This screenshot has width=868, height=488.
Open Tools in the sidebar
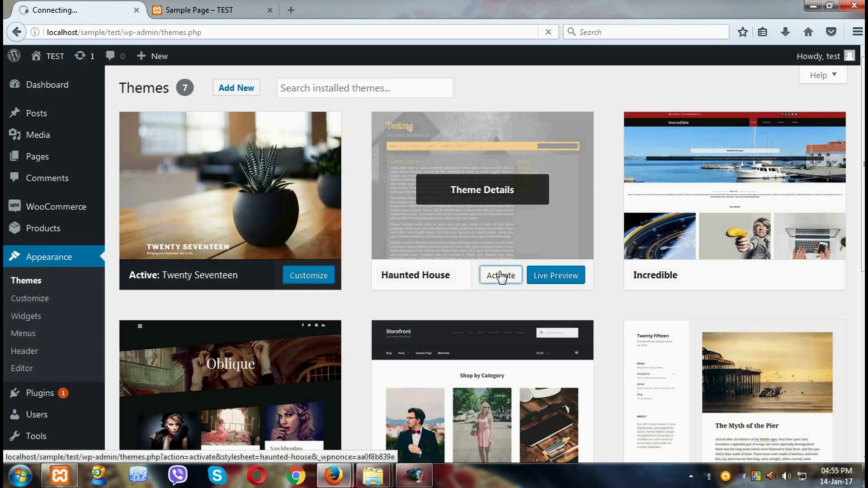[x=36, y=436]
